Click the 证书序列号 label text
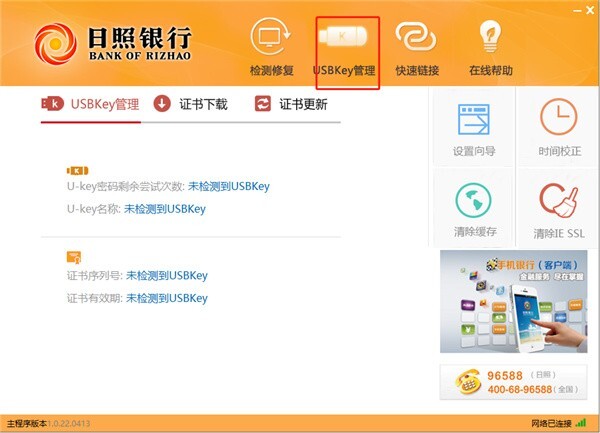This screenshot has height=433, width=600. point(95,275)
